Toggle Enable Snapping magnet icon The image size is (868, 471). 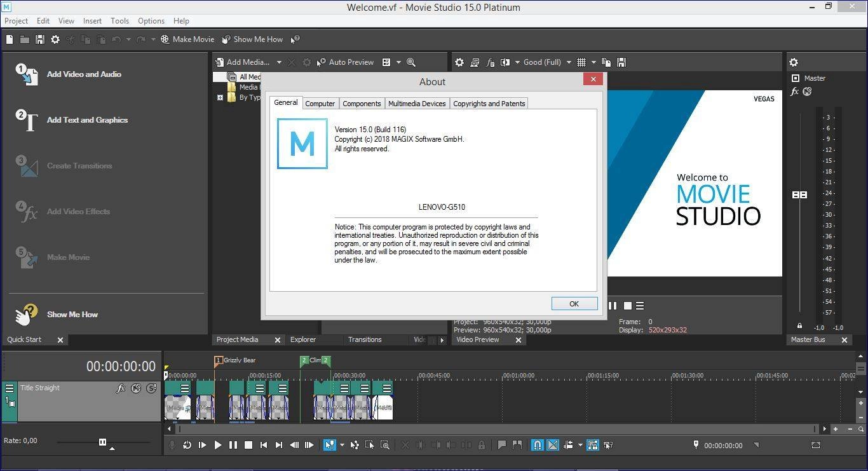[538, 446]
